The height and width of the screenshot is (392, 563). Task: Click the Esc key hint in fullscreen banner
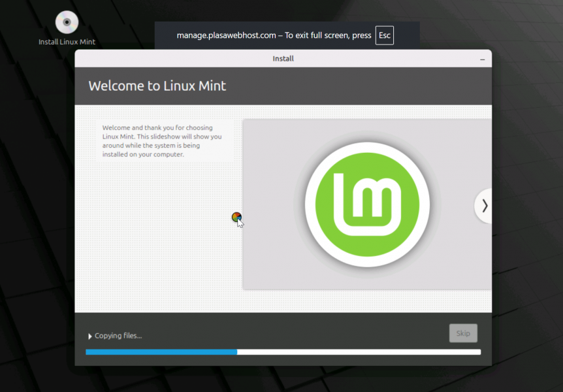[384, 35]
